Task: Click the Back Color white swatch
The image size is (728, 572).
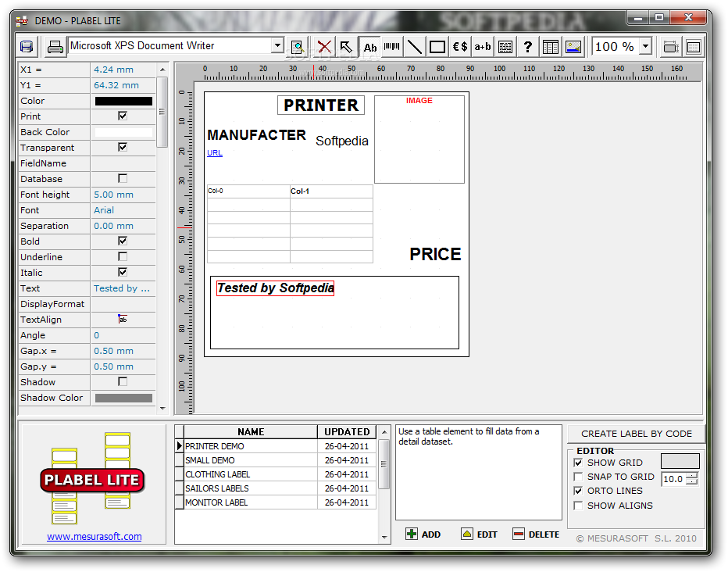Action: coord(123,132)
